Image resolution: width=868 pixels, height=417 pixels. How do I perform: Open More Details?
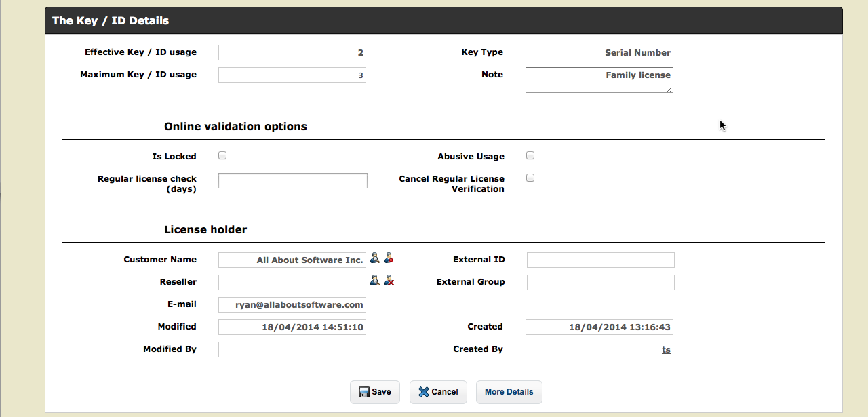[509, 392]
